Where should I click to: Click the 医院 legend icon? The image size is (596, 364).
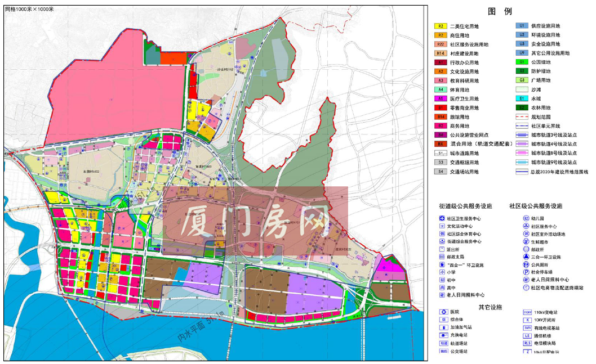443,312
